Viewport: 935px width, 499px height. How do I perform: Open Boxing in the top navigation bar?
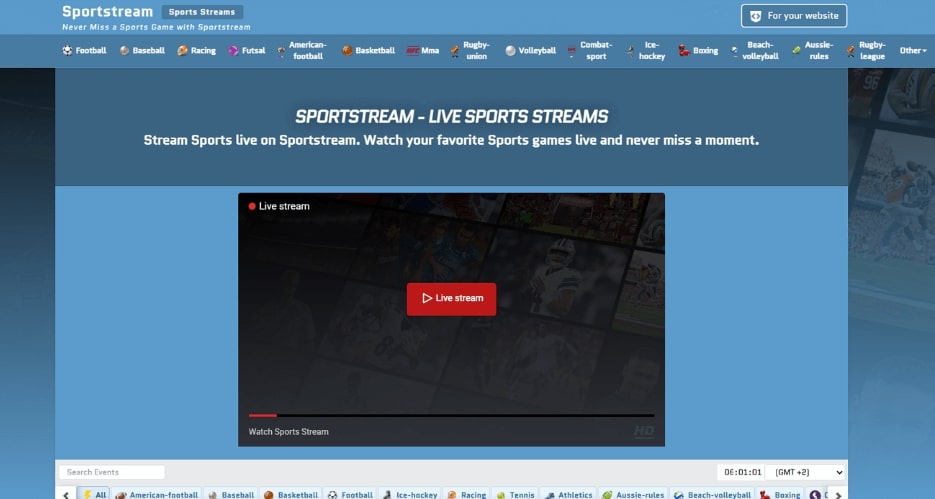click(698, 51)
